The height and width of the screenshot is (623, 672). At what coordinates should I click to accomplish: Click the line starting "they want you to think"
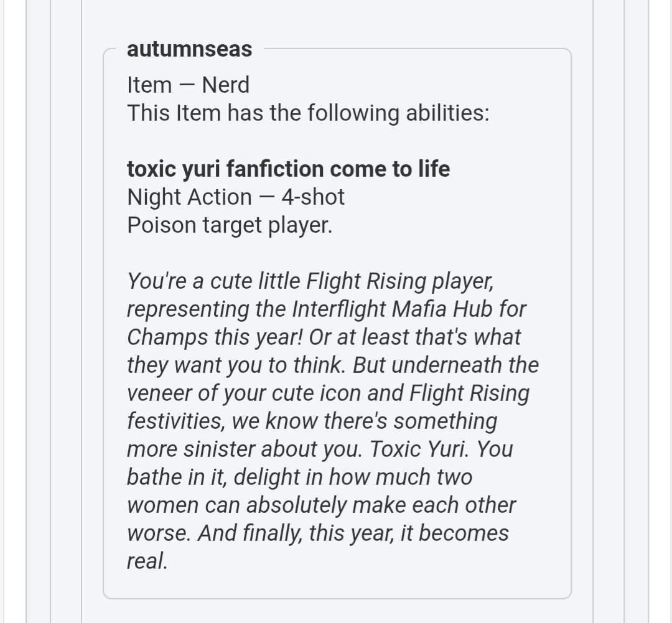pyautogui.click(x=332, y=365)
